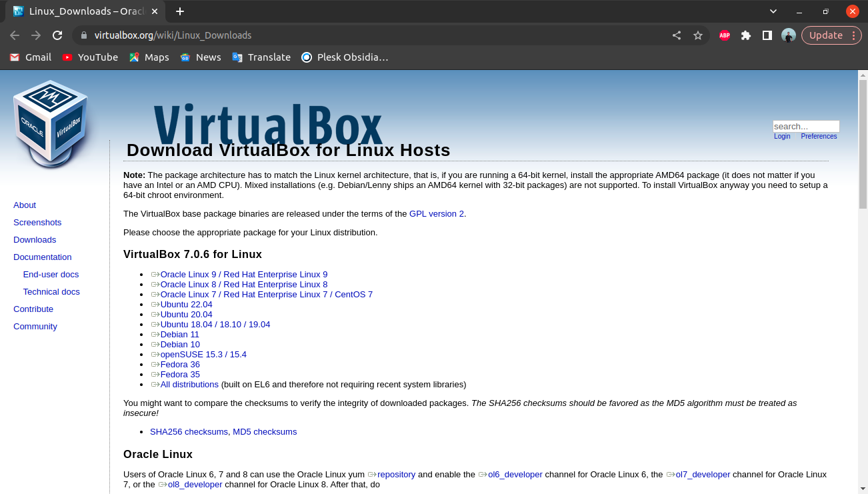Viewport: 868px width, 494px height.
Task: Click the page vertical scrollbar thumb
Action: coord(863,143)
